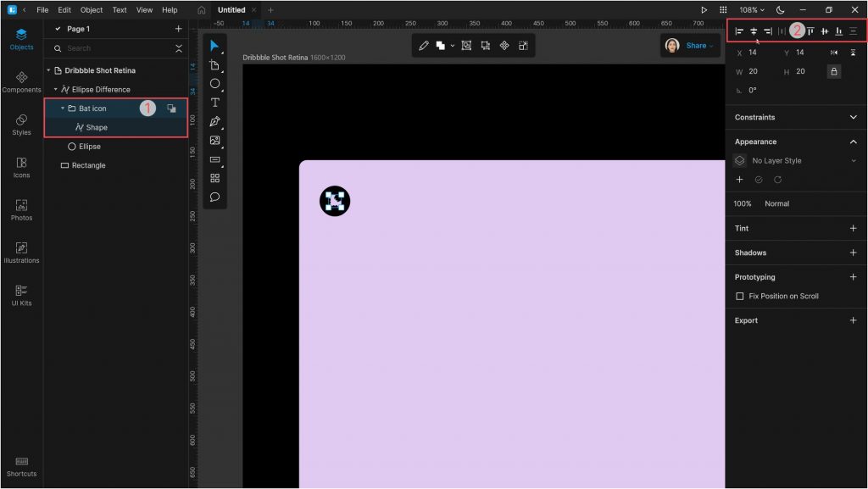This screenshot has height=489, width=868.
Task: Align selection to vertical centers
Action: [825, 31]
